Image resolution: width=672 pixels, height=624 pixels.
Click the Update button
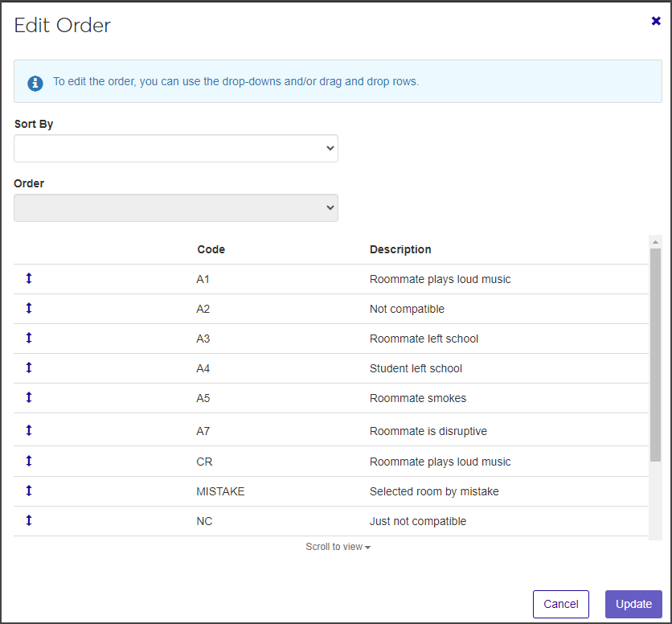point(633,604)
